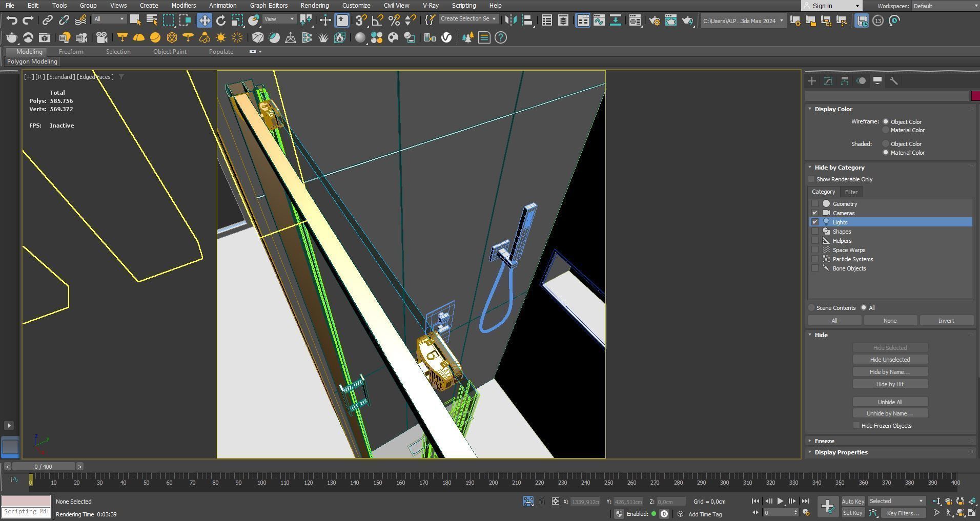The height and width of the screenshot is (521, 980).
Task: Enable Hide Frozen Objects checkbox
Action: pos(856,426)
